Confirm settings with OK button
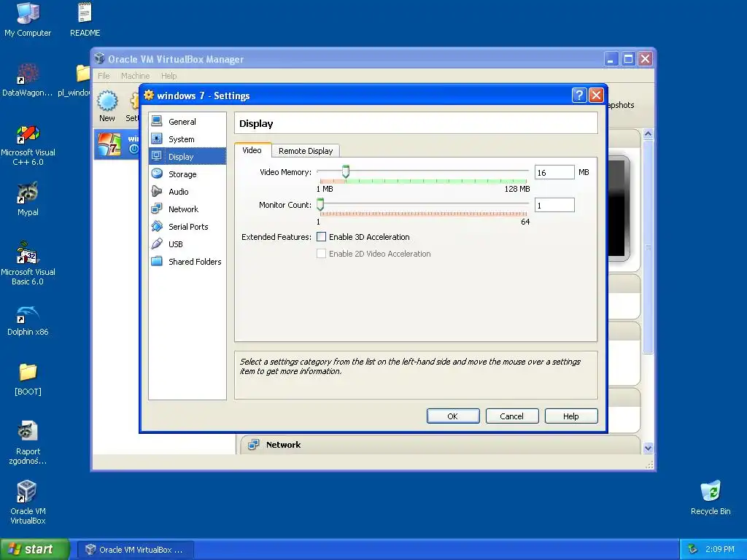 [452, 416]
